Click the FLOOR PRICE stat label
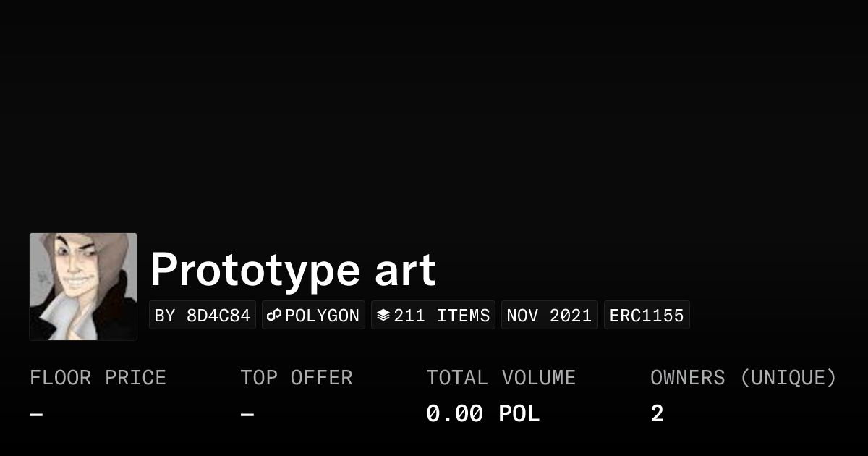 [98, 377]
